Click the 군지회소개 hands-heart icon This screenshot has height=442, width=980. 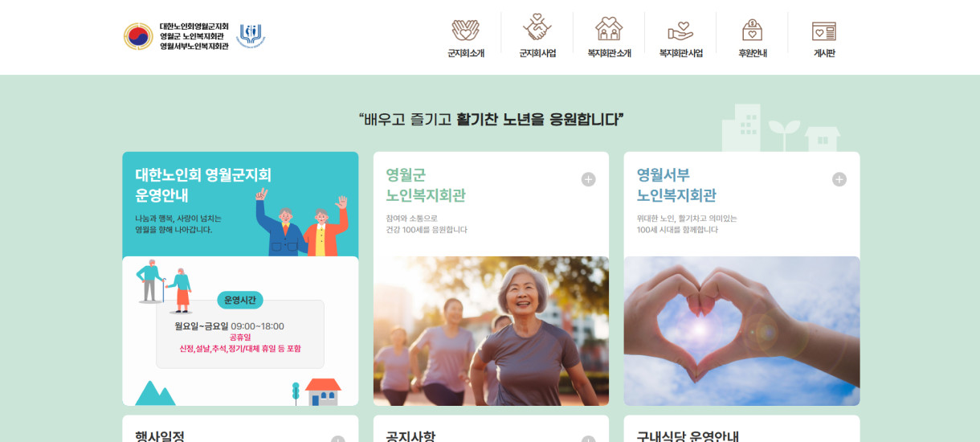[465, 30]
